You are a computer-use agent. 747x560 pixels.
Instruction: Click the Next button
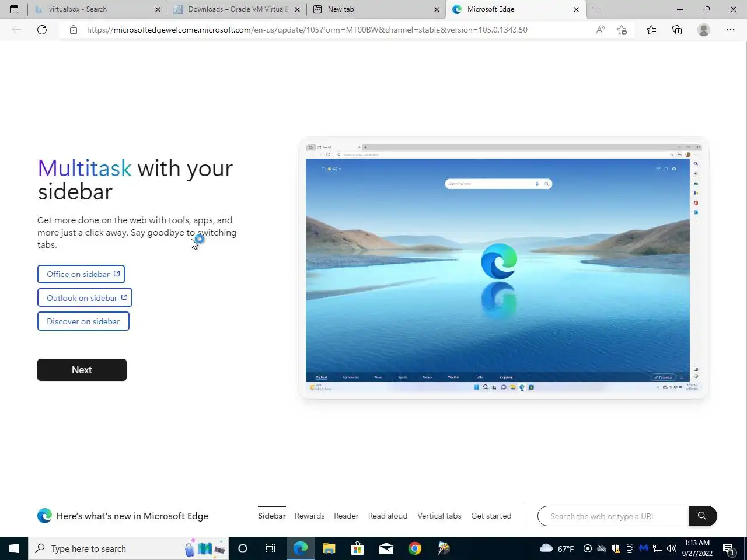coord(82,370)
